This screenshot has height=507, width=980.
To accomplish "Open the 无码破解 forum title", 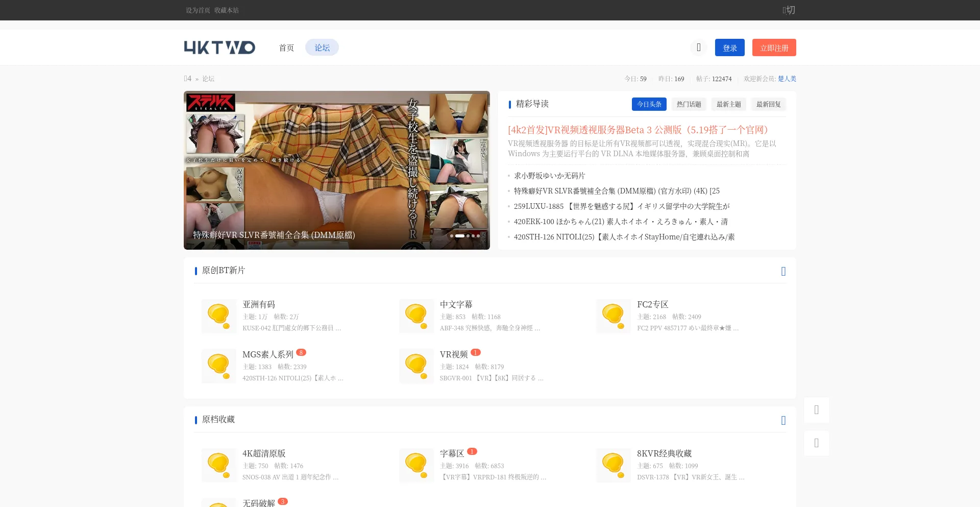I will [259, 503].
